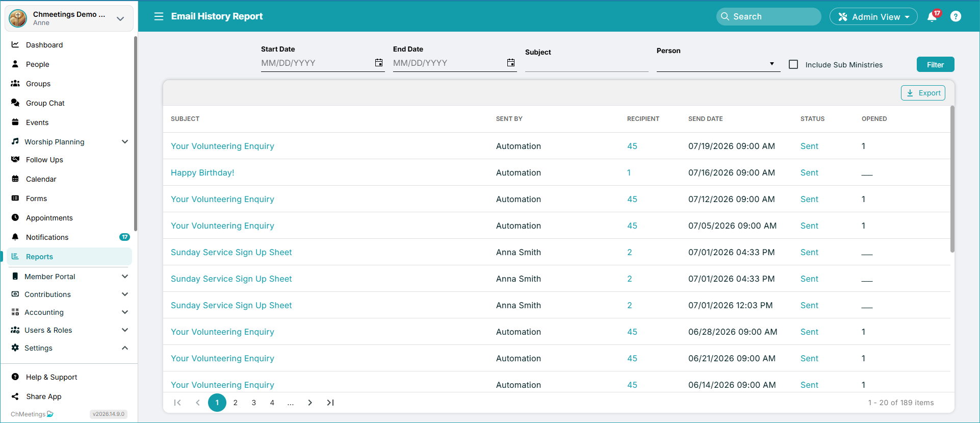This screenshot has height=423, width=980.
Task: Go to previous page arrow
Action: point(198,403)
